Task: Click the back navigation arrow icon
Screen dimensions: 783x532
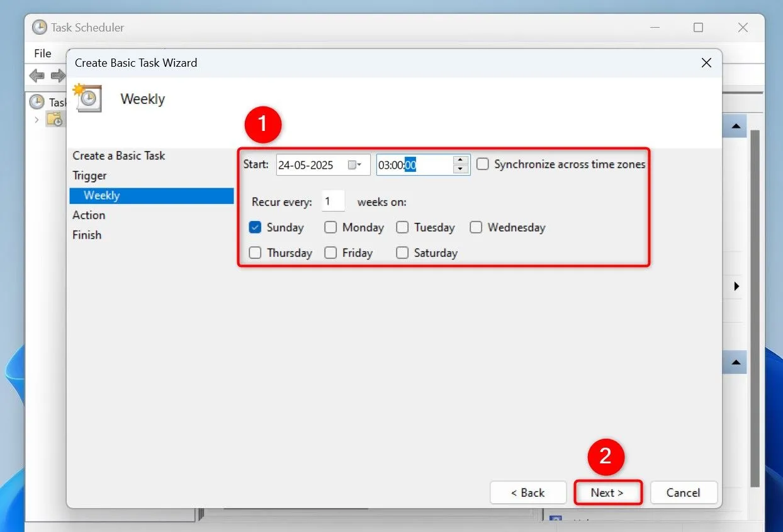Action: 36,76
